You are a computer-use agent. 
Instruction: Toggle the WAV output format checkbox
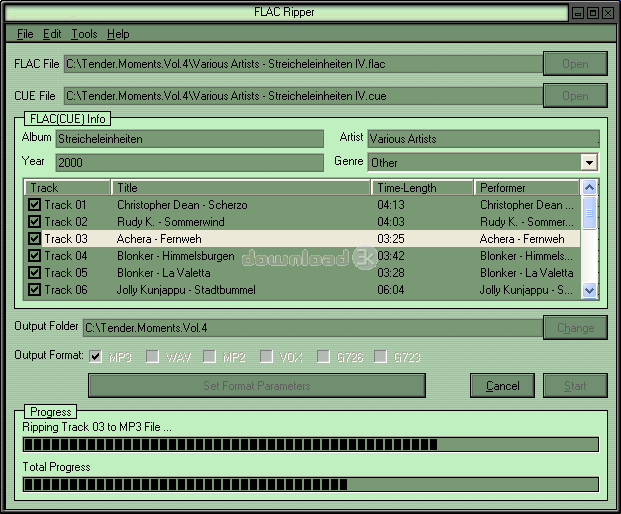pos(152,356)
